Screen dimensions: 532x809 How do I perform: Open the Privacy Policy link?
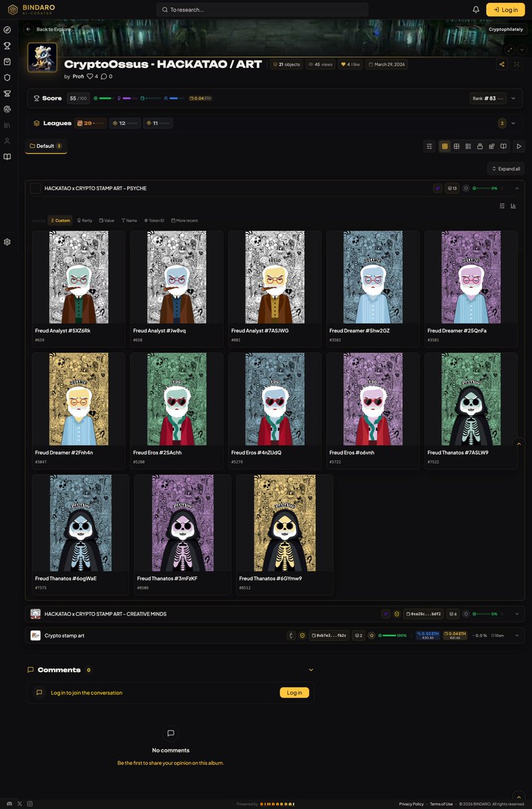(x=411, y=804)
